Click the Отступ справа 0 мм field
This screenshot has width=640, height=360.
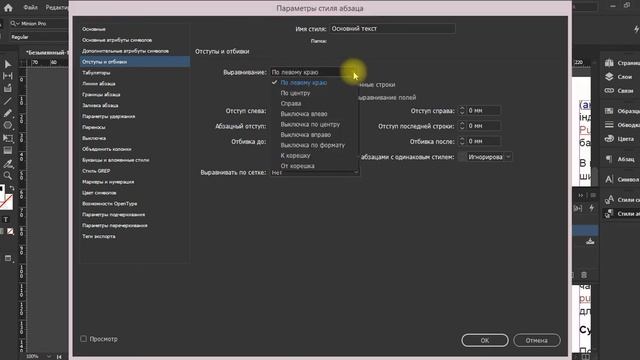pyautogui.click(x=483, y=110)
